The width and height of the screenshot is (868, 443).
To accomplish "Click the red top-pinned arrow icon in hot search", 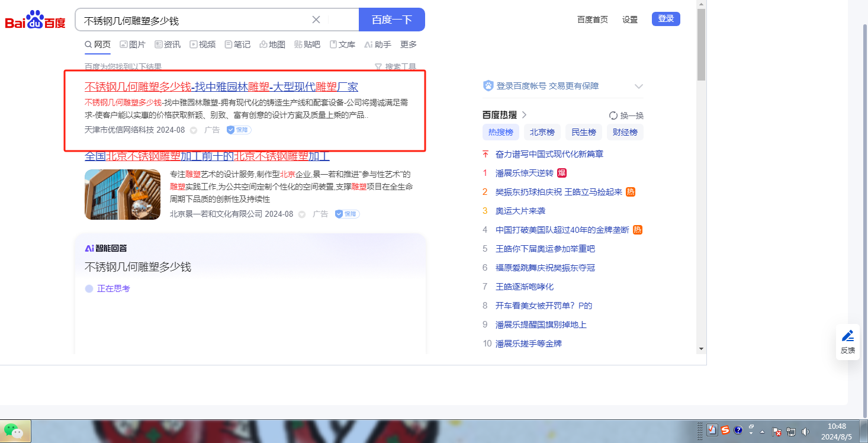I will pos(486,154).
